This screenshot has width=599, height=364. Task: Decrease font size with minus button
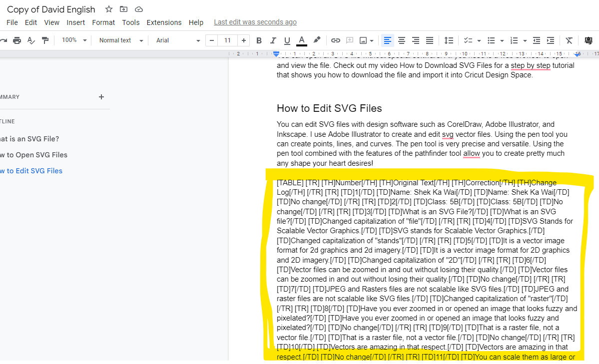click(212, 40)
